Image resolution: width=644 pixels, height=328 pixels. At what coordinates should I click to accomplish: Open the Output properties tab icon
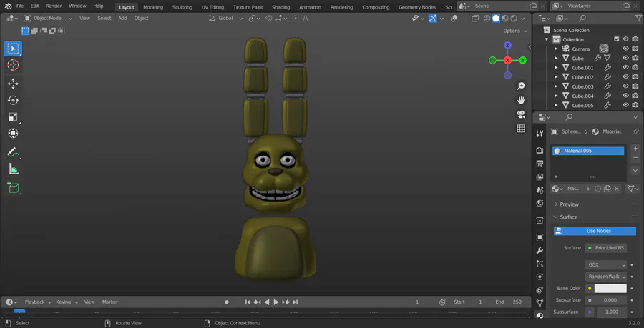point(540,164)
